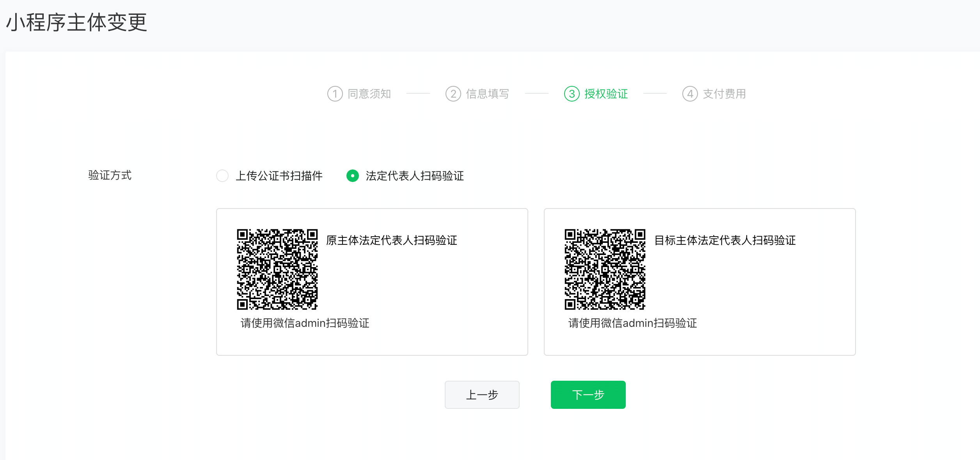Select upload notarized scan radio button

(222, 176)
